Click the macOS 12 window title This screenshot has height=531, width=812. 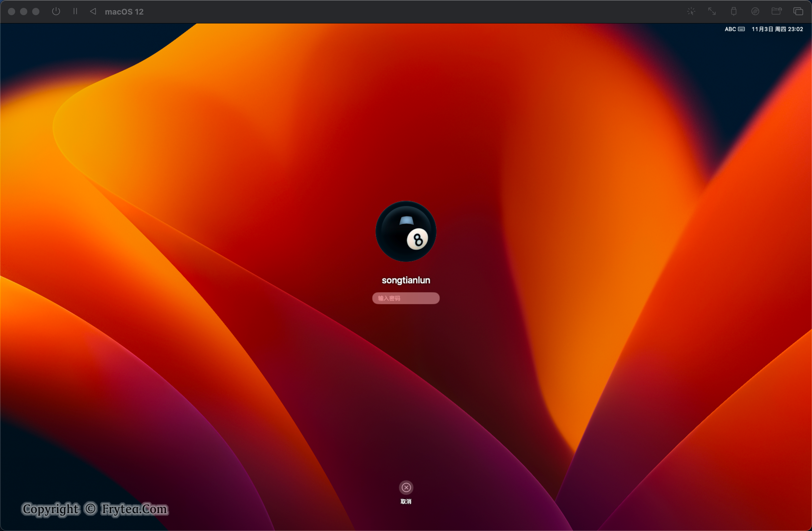pos(124,12)
